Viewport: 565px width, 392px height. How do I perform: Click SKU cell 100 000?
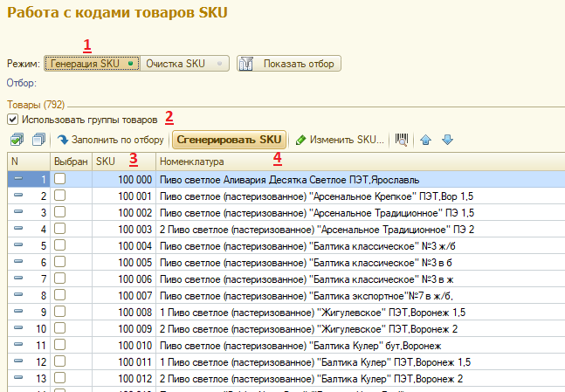click(124, 180)
